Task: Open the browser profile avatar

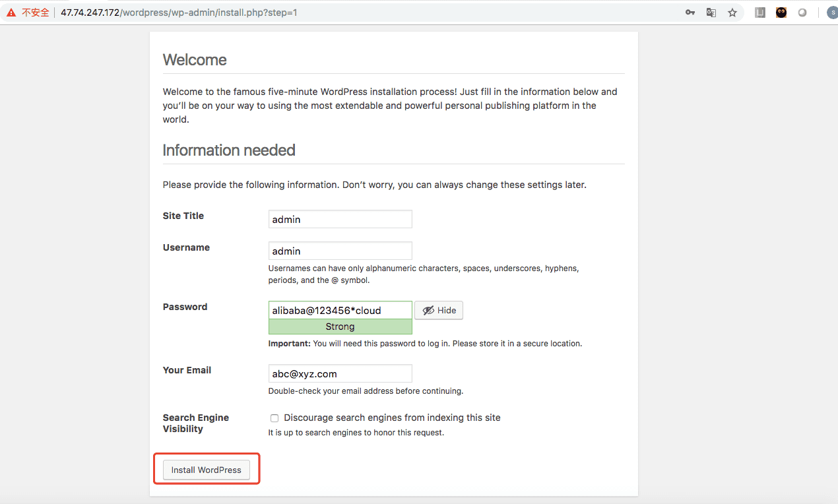Action: point(831,13)
